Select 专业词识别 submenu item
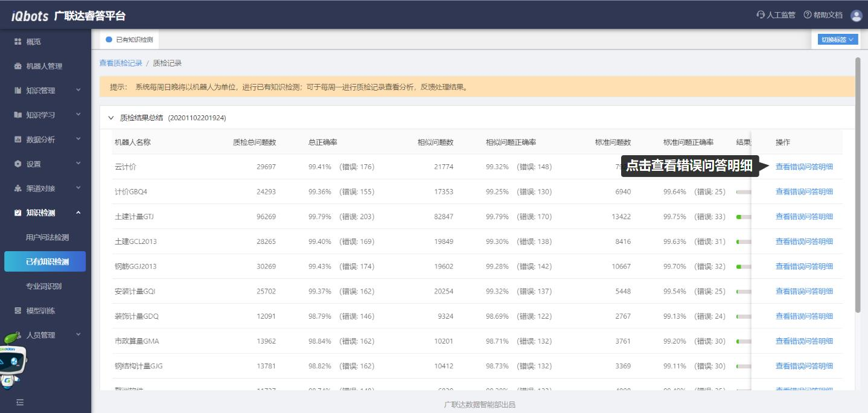 pos(43,286)
